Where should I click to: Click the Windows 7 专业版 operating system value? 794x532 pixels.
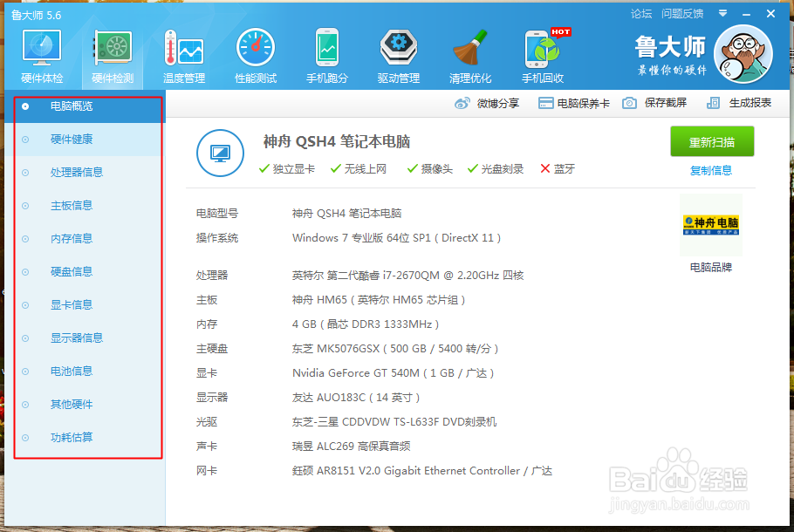[396, 238]
